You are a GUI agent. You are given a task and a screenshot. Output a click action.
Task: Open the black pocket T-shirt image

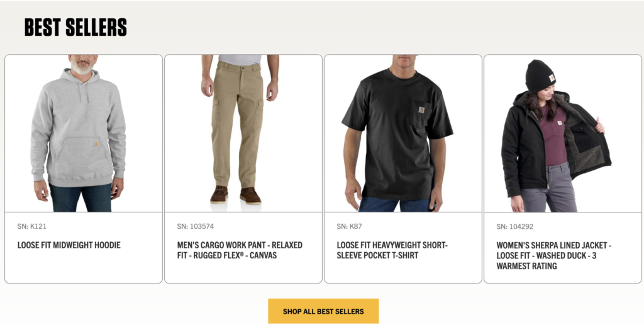click(403, 133)
